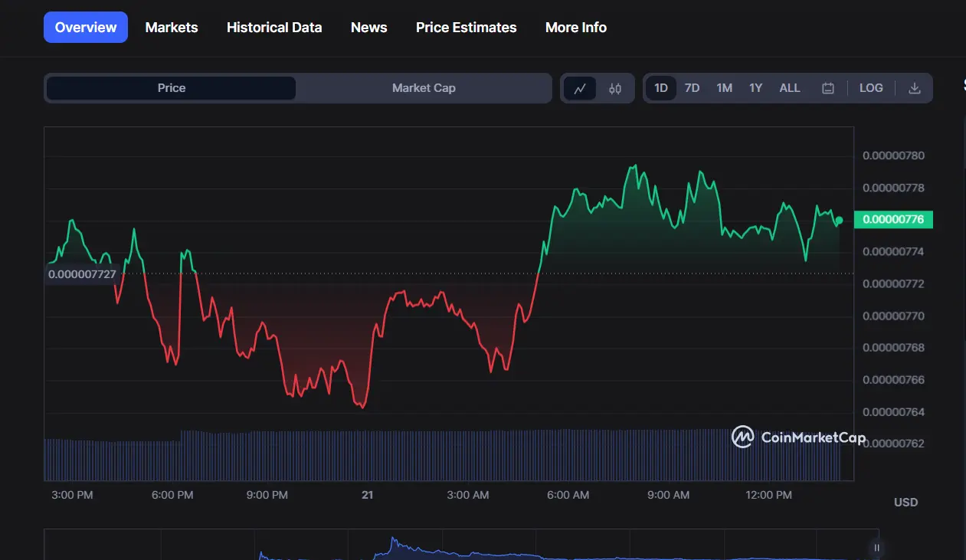The image size is (966, 560).
Task: Set chart range to 1M
Action: pos(724,88)
